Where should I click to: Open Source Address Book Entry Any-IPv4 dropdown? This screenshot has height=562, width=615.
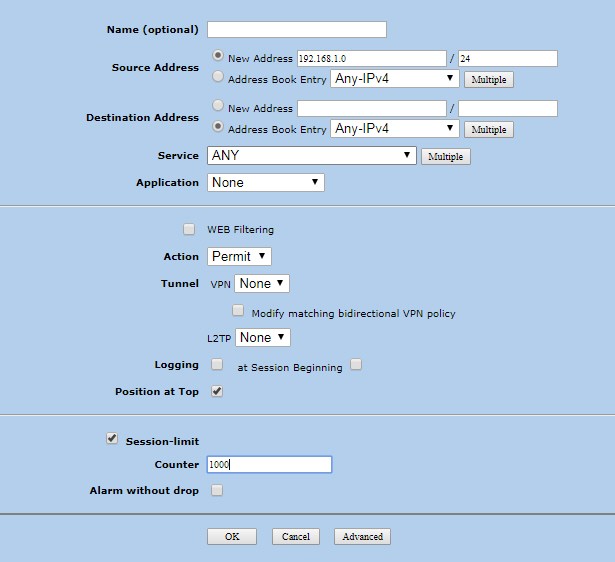pyautogui.click(x=395, y=79)
